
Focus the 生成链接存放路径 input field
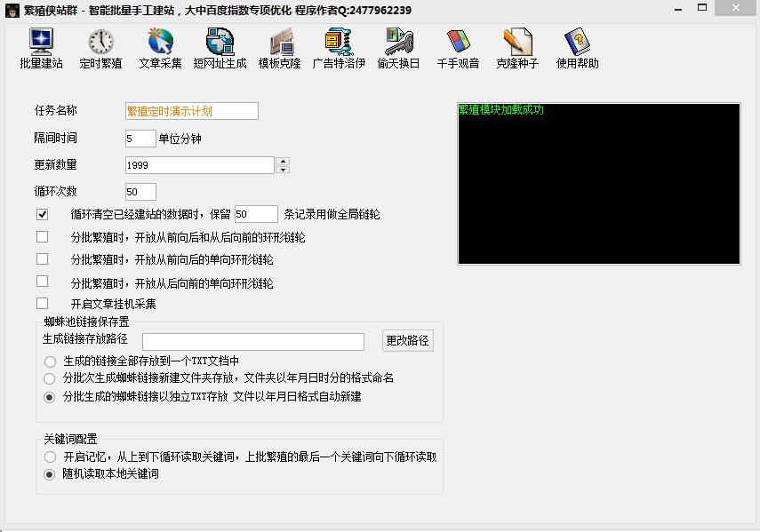[253, 342]
